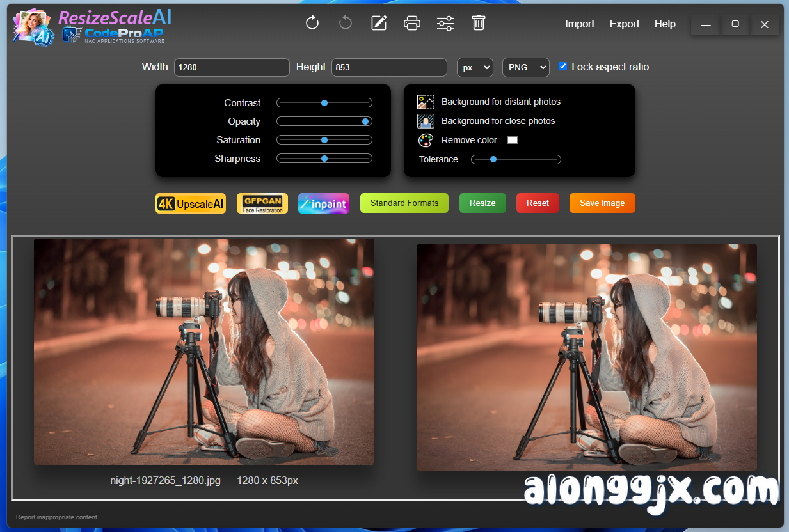Click the rotate clockwise icon
789x532 pixels.
coord(312,24)
